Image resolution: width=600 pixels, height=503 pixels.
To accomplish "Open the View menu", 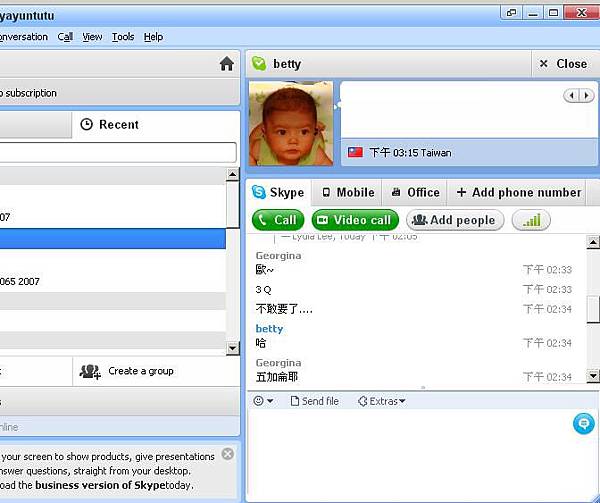I will pyautogui.click(x=92, y=37).
